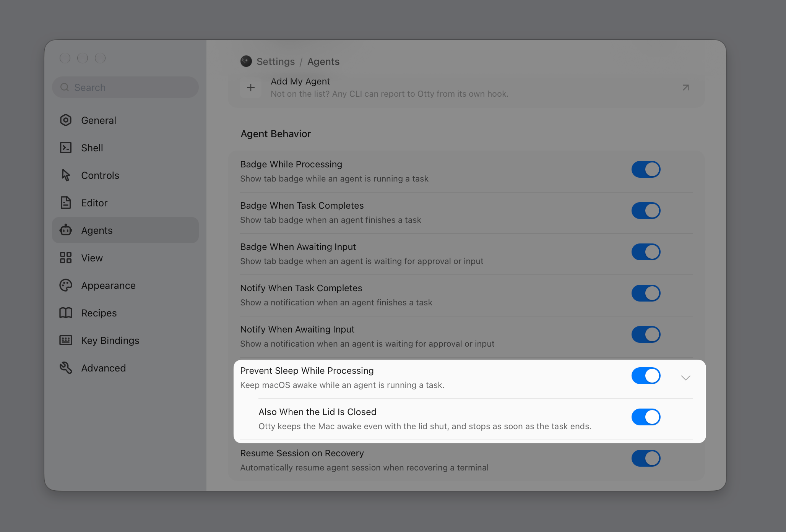The image size is (786, 532).
Task: Open the General settings section
Action: 125,120
